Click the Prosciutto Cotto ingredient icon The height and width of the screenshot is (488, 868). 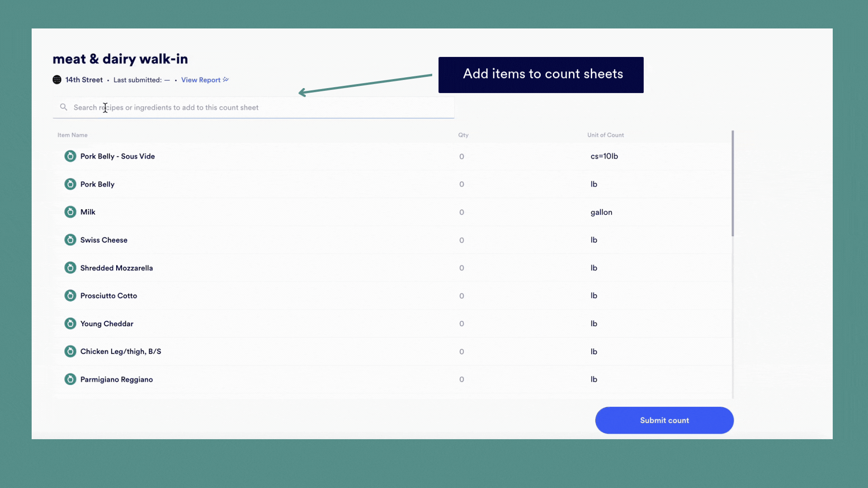coord(70,296)
